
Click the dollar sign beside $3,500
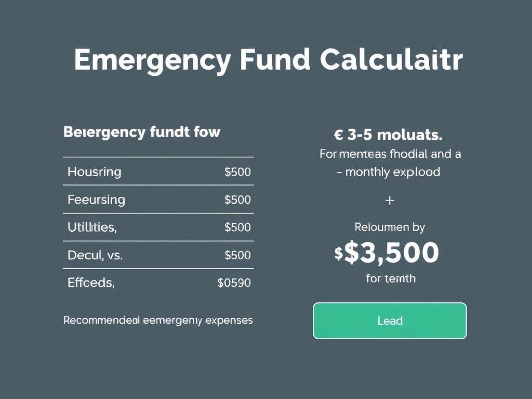point(338,254)
